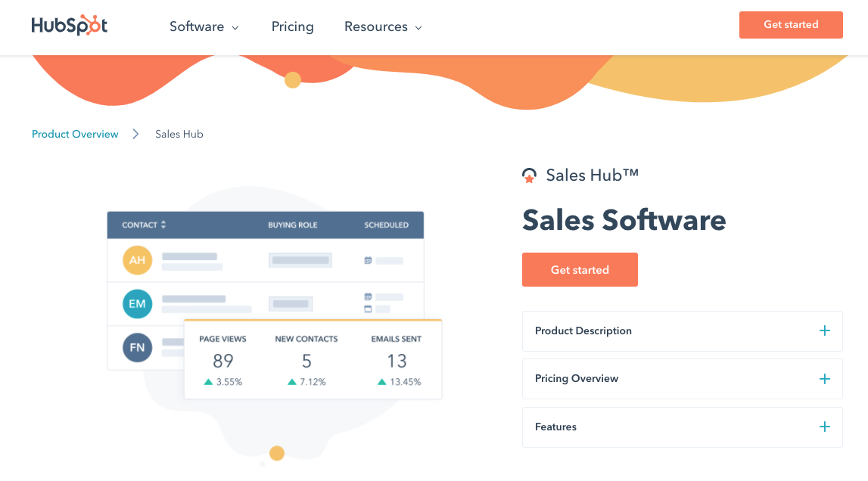Click Get started below Sales Software
The image size is (868, 481).
coord(580,269)
